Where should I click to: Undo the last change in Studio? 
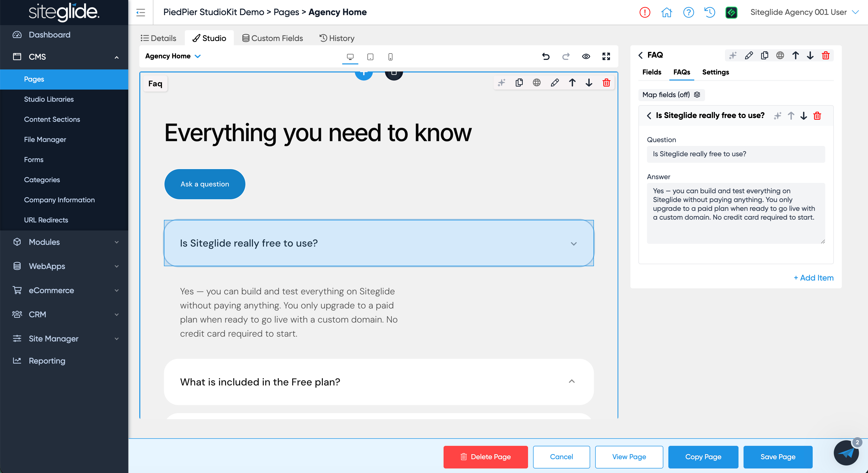point(546,56)
